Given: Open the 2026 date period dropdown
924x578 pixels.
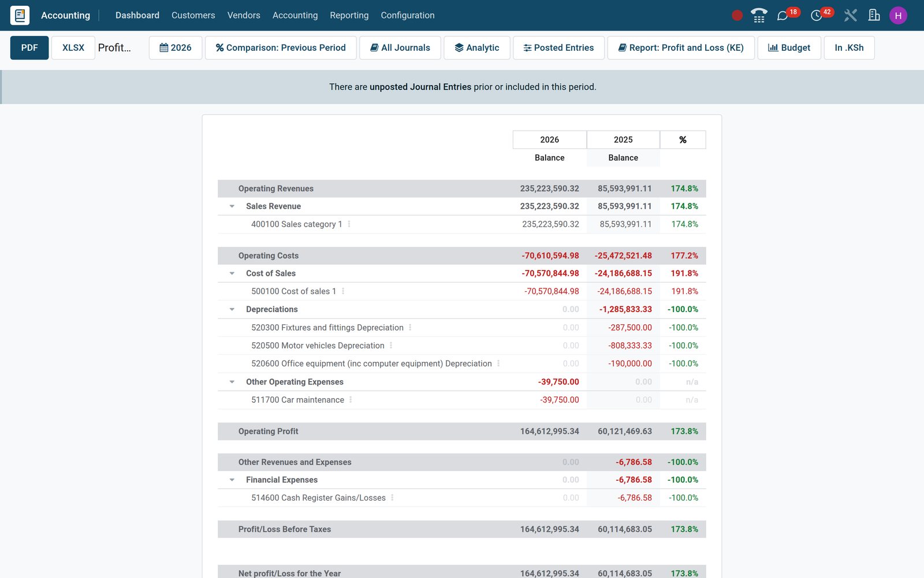Looking at the screenshot, I should pos(176,48).
